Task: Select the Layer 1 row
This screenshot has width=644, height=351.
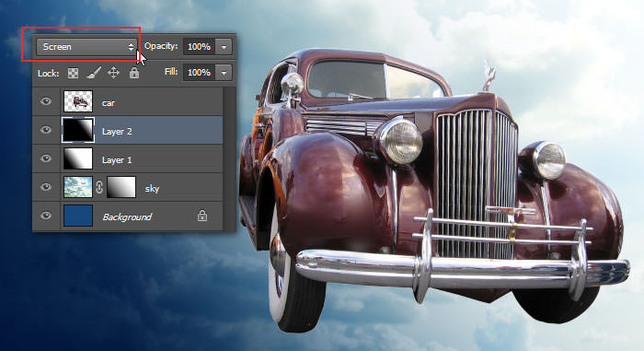Action: point(128,158)
